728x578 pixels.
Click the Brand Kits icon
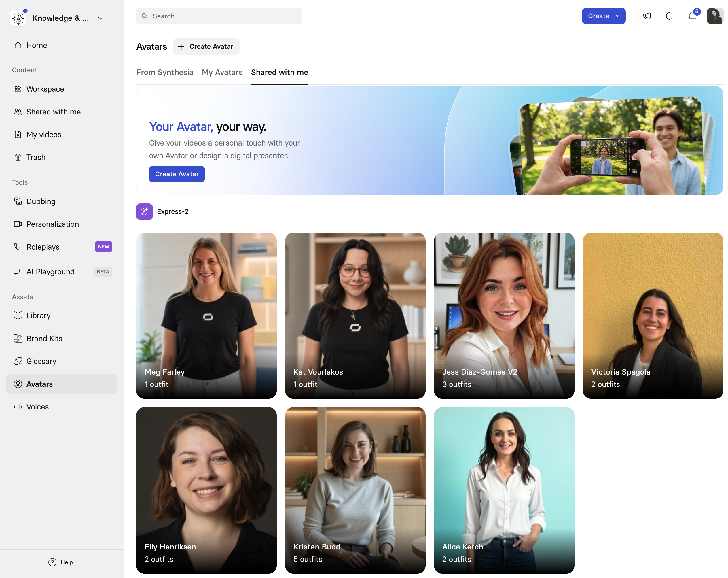click(18, 339)
